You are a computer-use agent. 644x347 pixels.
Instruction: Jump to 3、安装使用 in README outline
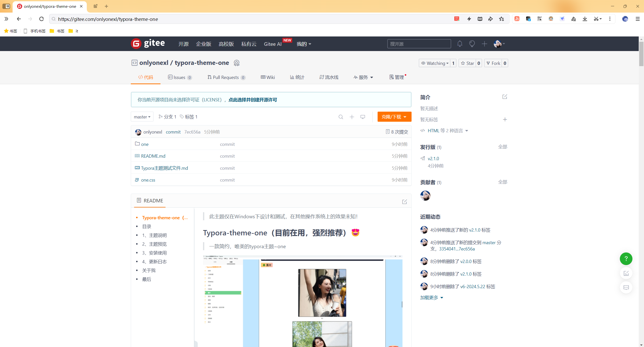point(154,253)
